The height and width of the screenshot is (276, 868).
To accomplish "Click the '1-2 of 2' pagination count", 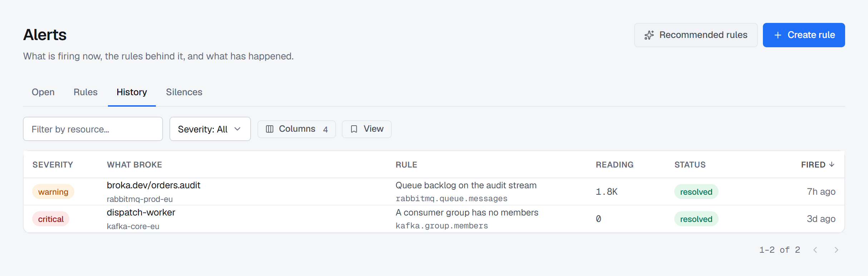I will click(780, 250).
